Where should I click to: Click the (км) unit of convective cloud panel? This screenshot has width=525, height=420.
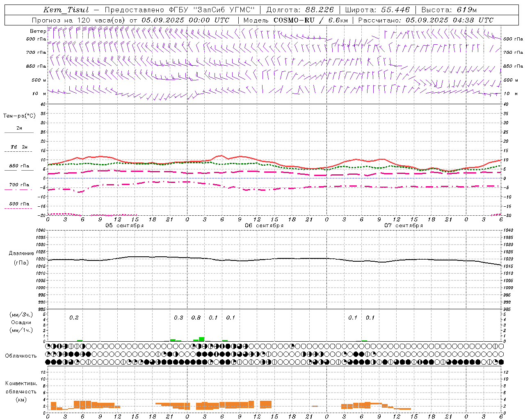pyautogui.click(x=21, y=399)
